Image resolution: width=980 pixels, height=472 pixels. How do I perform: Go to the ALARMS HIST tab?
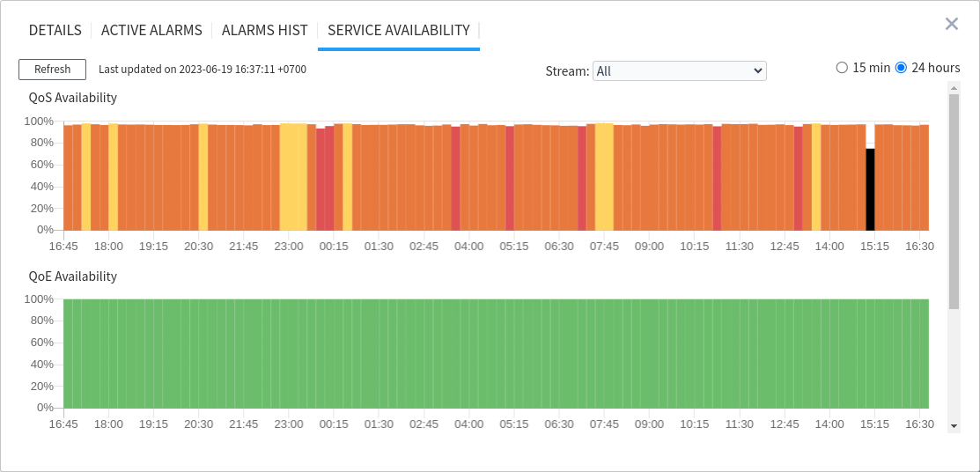tap(264, 30)
